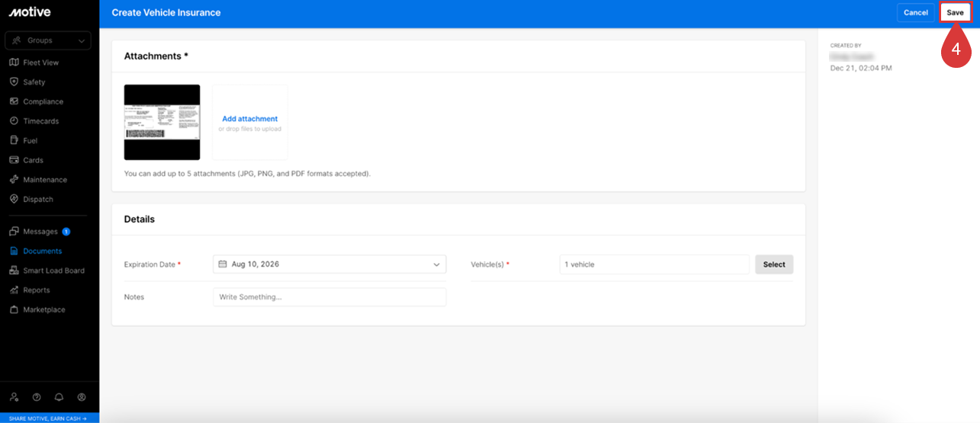Open Dispatch location icon
The image size is (980, 423).
coord(14,199)
